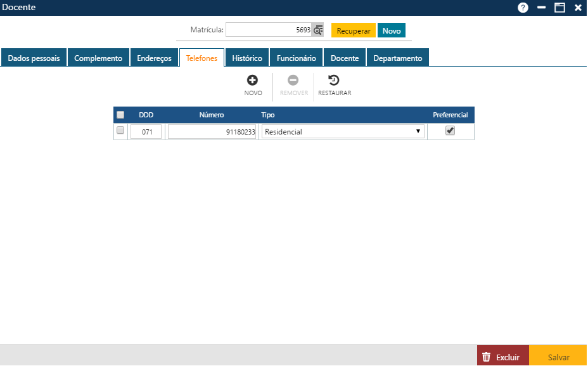Minimize the Docente window
The width and height of the screenshot is (588, 366).
coord(542,8)
